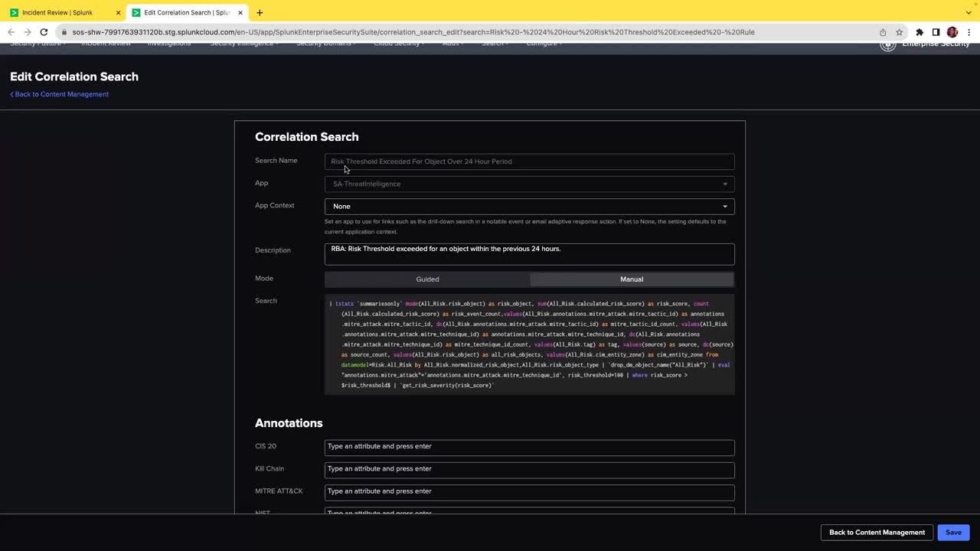Open the Chrome three-dot menu
The image size is (980, 551).
point(969,32)
